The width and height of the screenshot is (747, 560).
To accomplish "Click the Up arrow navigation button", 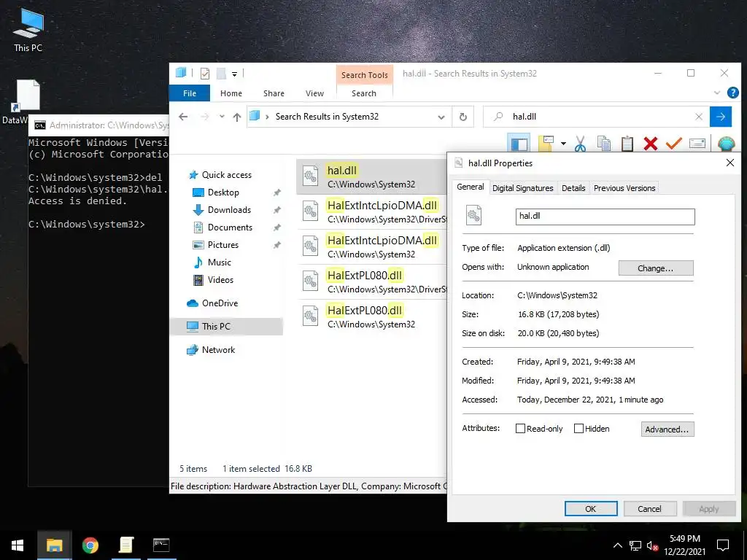I will 237,117.
